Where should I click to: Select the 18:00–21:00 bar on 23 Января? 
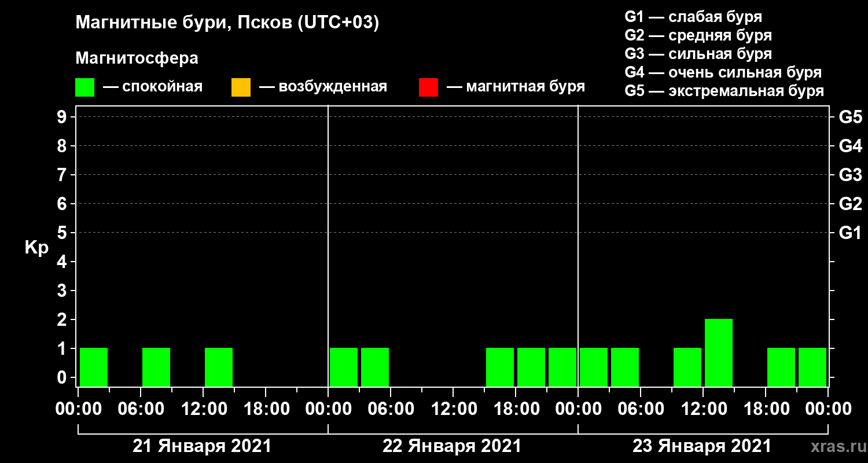click(x=781, y=367)
